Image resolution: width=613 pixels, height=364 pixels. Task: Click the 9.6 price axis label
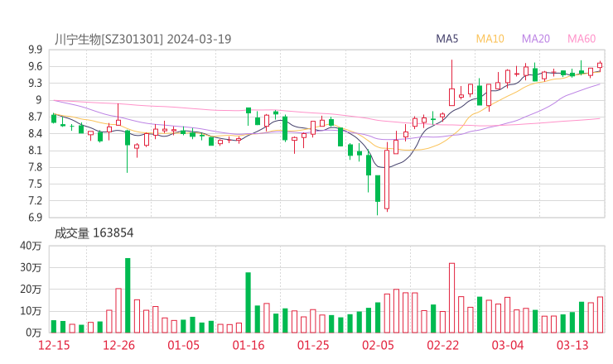click(35, 66)
